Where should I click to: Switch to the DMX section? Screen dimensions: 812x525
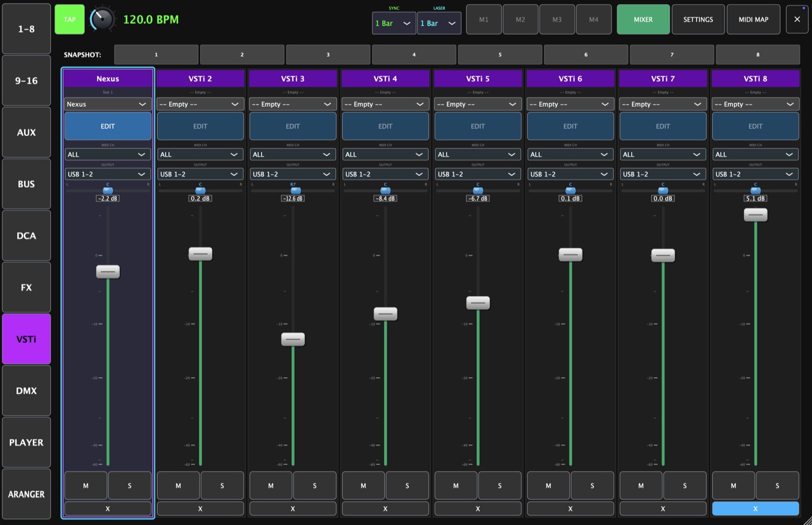coord(27,391)
